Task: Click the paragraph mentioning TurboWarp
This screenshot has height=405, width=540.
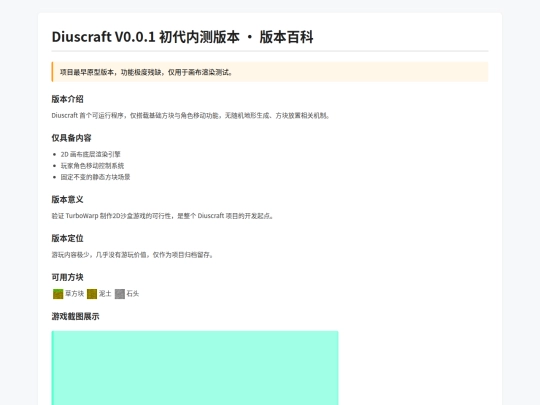Action: pos(163,216)
